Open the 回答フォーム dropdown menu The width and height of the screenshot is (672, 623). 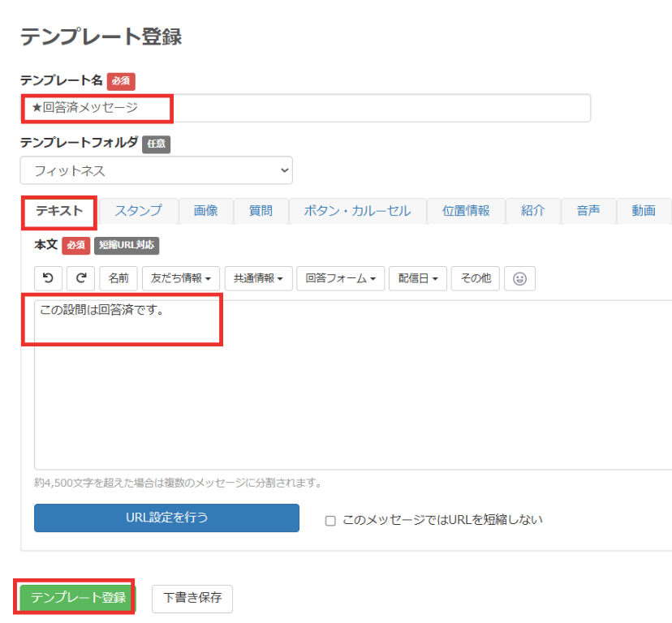(340, 278)
